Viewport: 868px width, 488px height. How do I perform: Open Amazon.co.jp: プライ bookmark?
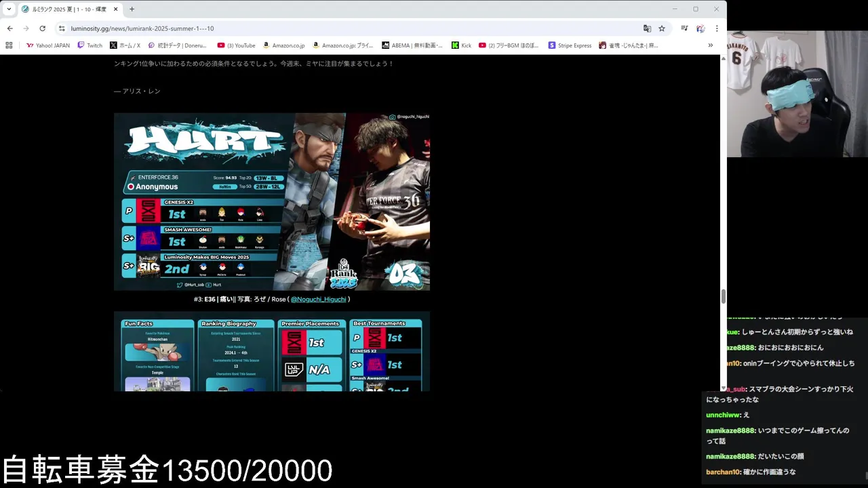click(342, 45)
